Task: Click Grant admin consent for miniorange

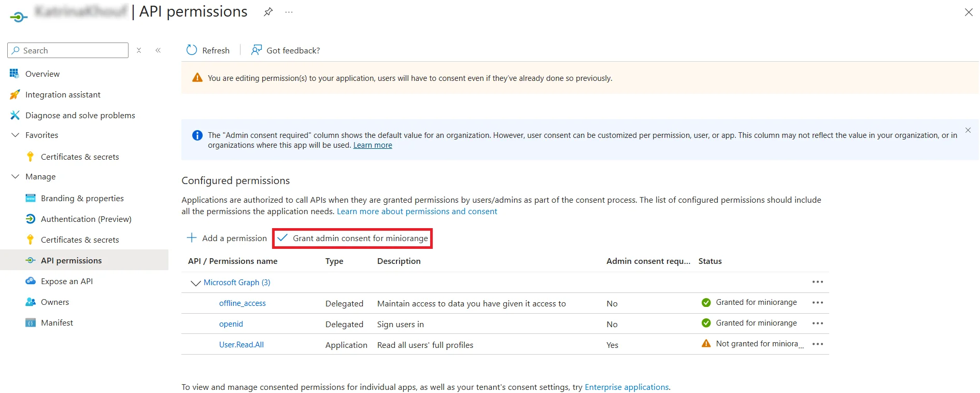Action: (353, 238)
